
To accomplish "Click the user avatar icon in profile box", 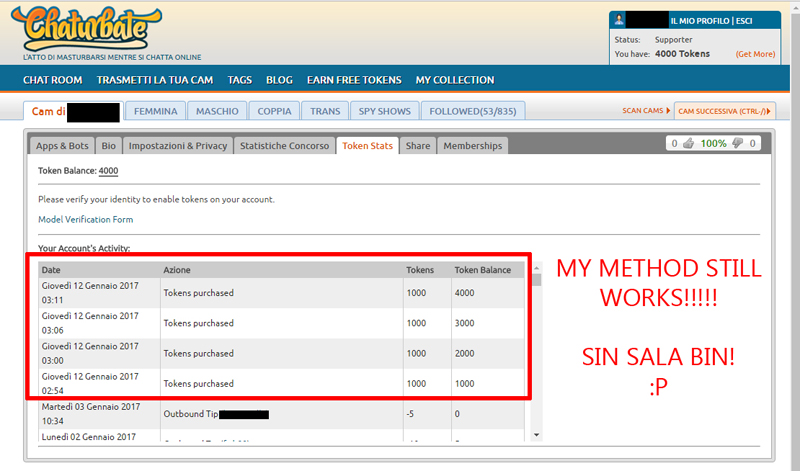I will click(619, 20).
